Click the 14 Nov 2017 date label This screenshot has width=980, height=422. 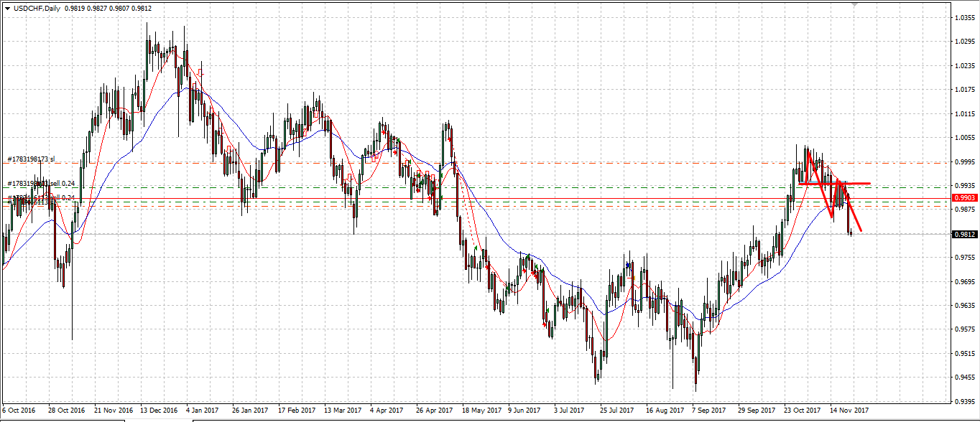coord(849,411)
